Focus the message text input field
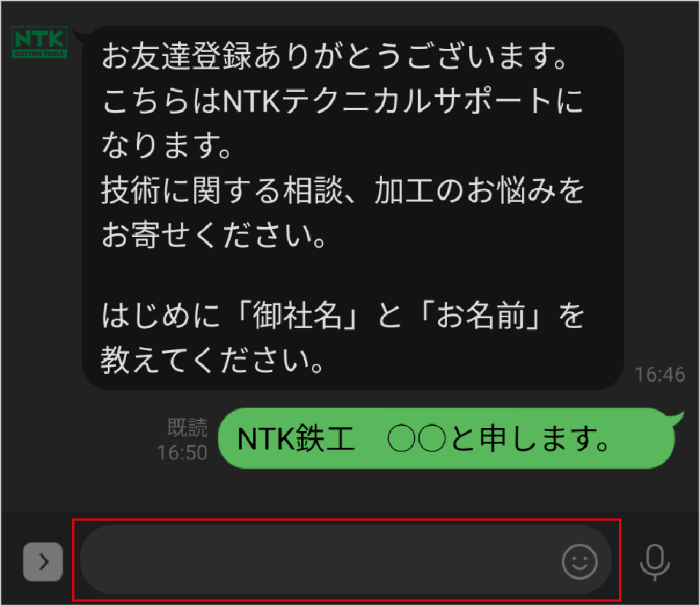This screenshot has height=606, width=700. coord(346,559)
